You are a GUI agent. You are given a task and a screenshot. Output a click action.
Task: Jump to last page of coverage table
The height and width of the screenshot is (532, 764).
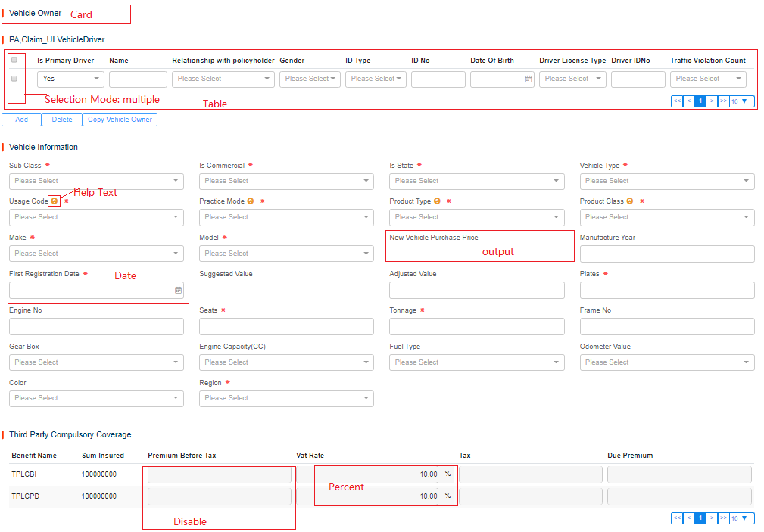point(723,518)
